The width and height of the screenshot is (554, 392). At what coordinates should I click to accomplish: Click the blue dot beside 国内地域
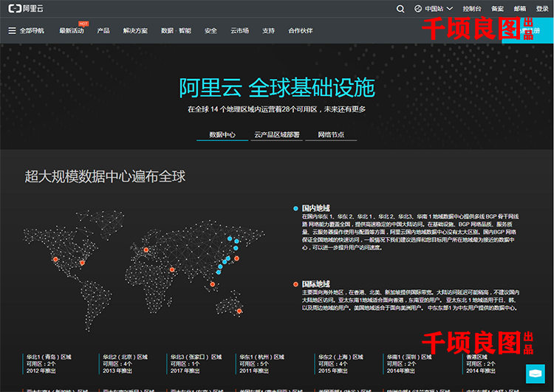pyautogui.click(x=295, y=208)
